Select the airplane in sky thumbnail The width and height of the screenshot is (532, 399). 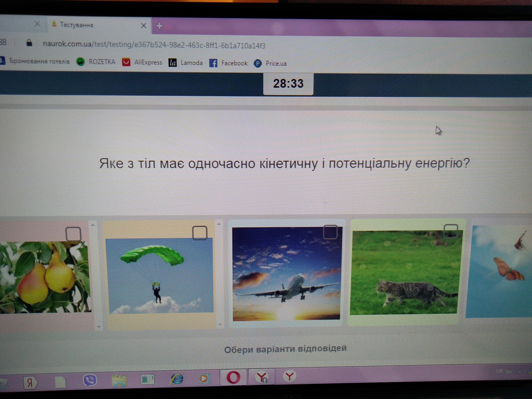[x=287, y=274]
